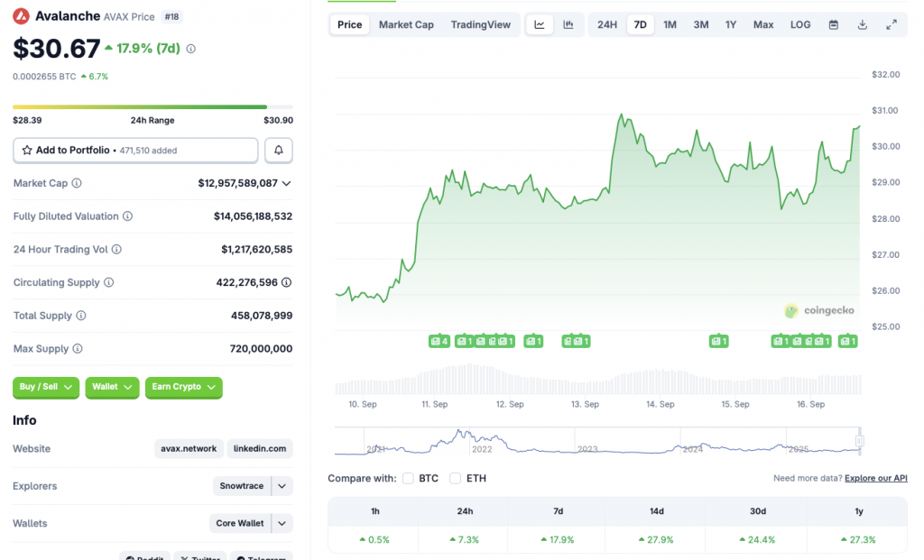924x560 pixels.
Task: Click the #18 rank badge
Action: coord(171,16)
